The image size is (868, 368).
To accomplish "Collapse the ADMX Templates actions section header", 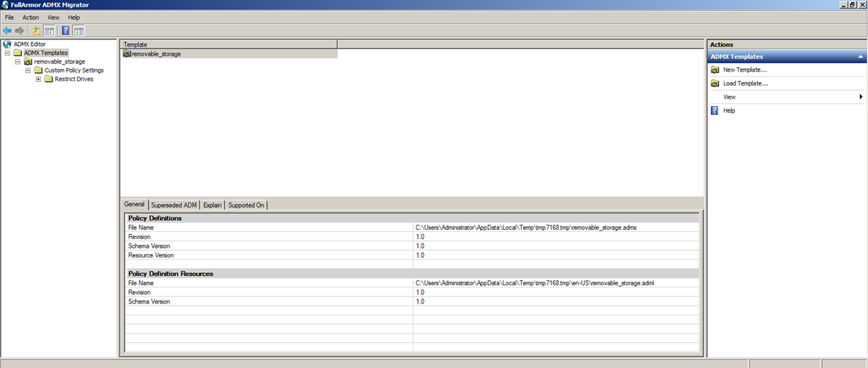I will tap(860, 56).
